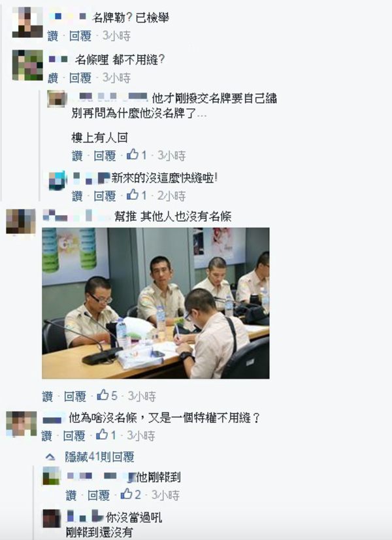Like the photo comment via 讚 link
The image size is (392, 540).
coord(48,396)
